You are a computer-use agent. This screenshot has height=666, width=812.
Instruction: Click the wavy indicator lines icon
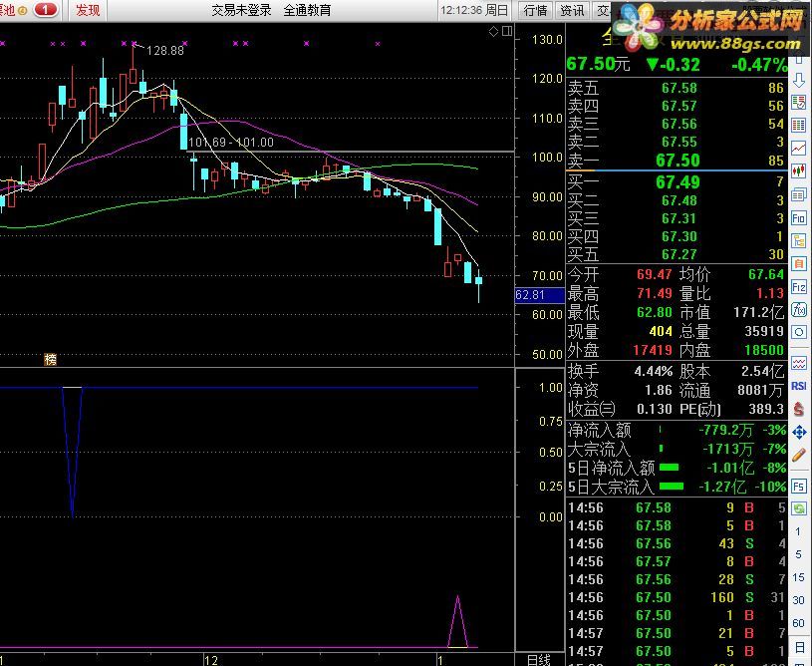click(x=799, y=363)
